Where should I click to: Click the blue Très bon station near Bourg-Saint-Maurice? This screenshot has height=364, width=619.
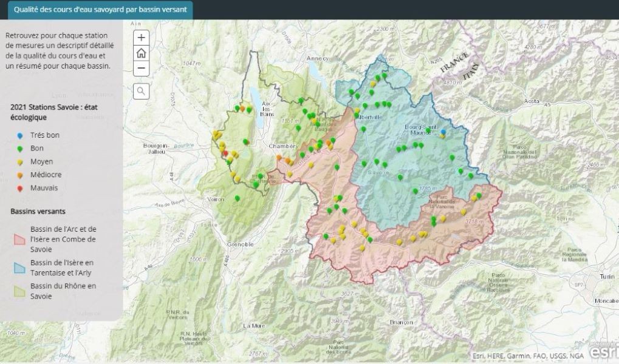coord(443,132)
